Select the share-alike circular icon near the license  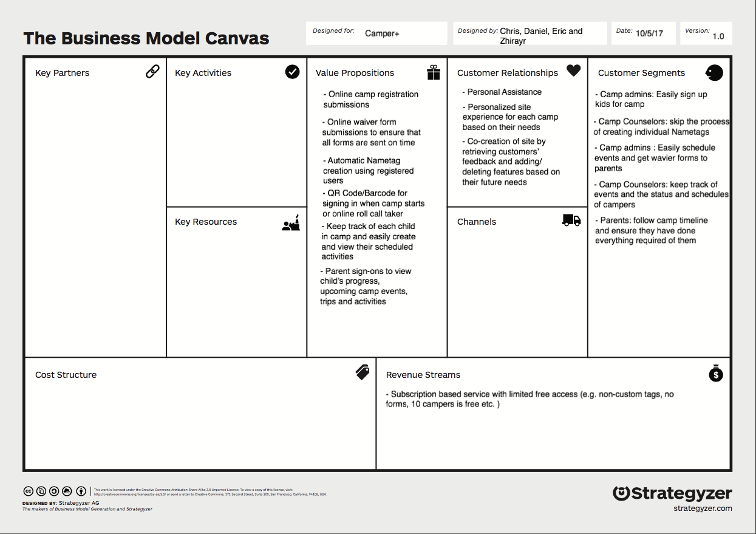(x=55, y=491)
